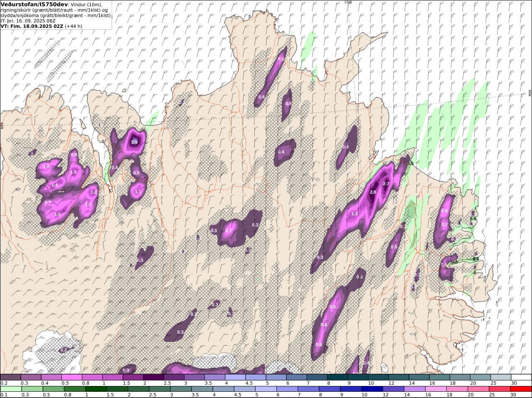Click the Veðurstofan/IS750dev map title

click(34, 4)
